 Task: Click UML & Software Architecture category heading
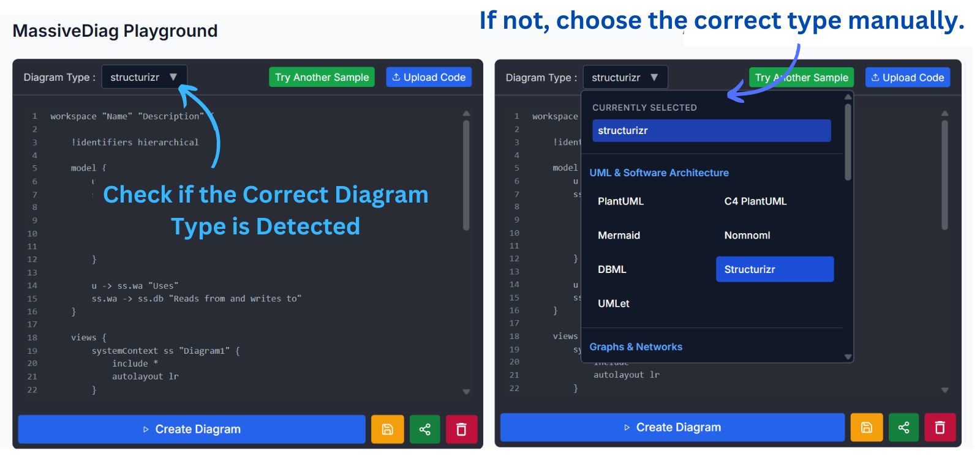click(x=659, y=173)
